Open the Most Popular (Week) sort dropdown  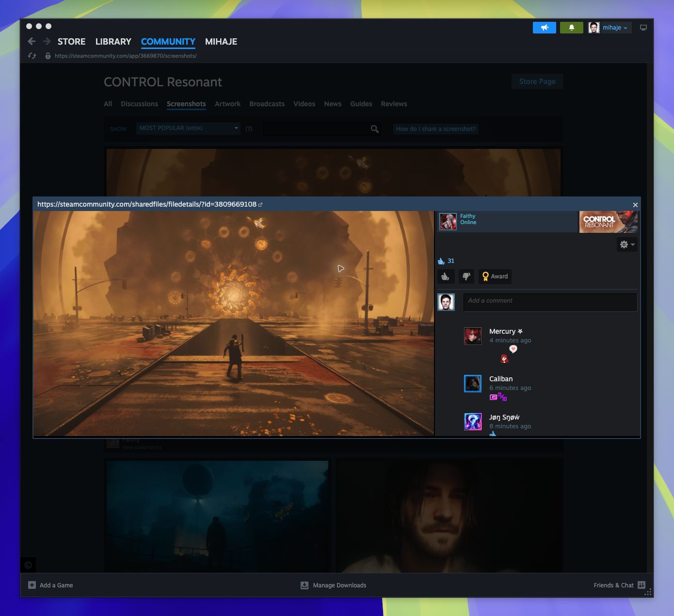click(188, 128)
